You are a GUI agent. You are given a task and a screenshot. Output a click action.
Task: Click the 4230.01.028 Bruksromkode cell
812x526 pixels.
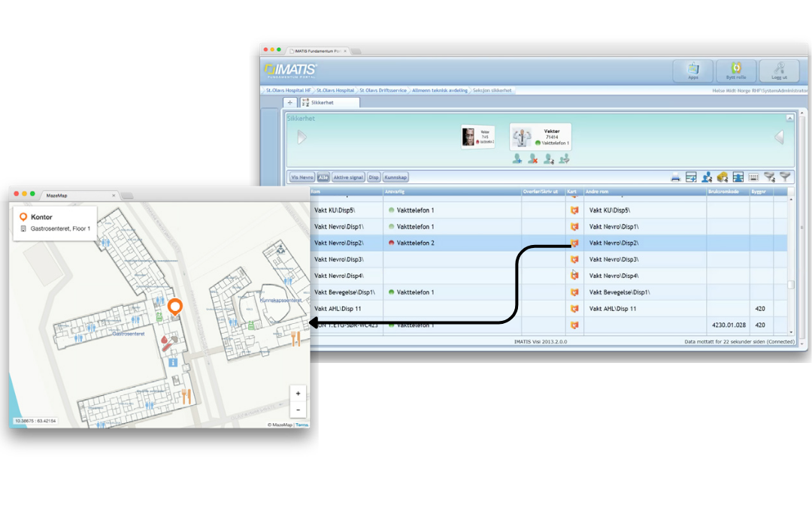(729, 325)
